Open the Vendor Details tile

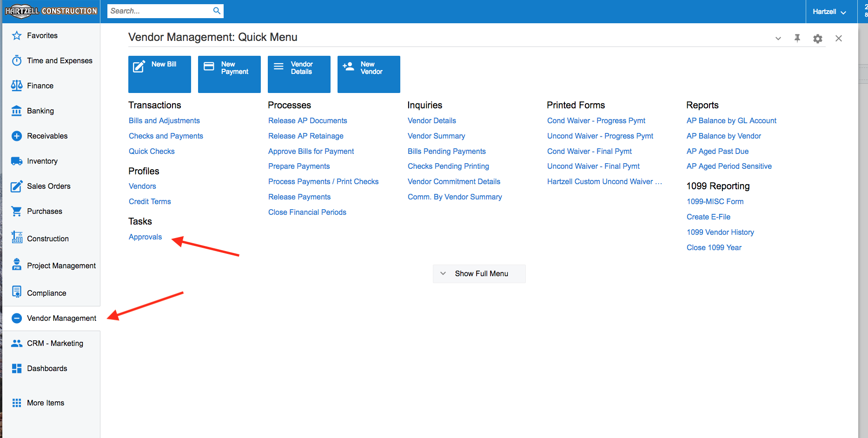point(299,74)
